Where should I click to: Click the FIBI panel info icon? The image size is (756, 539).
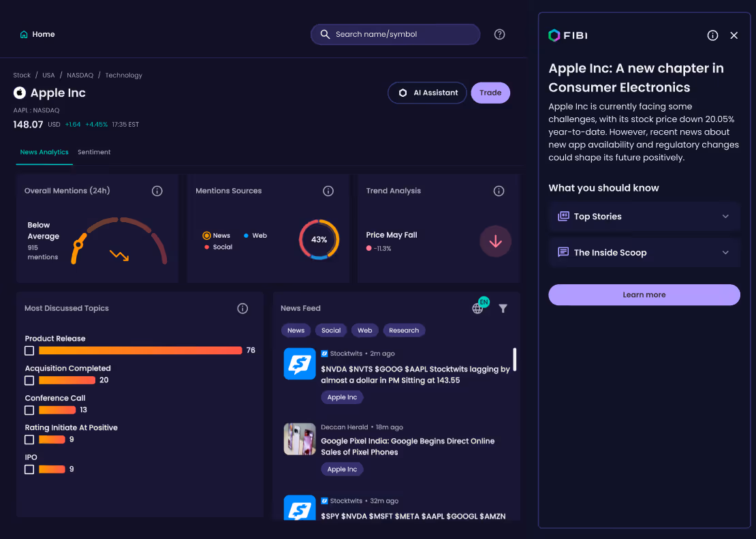pyautogui.click(x=712, y=35)
